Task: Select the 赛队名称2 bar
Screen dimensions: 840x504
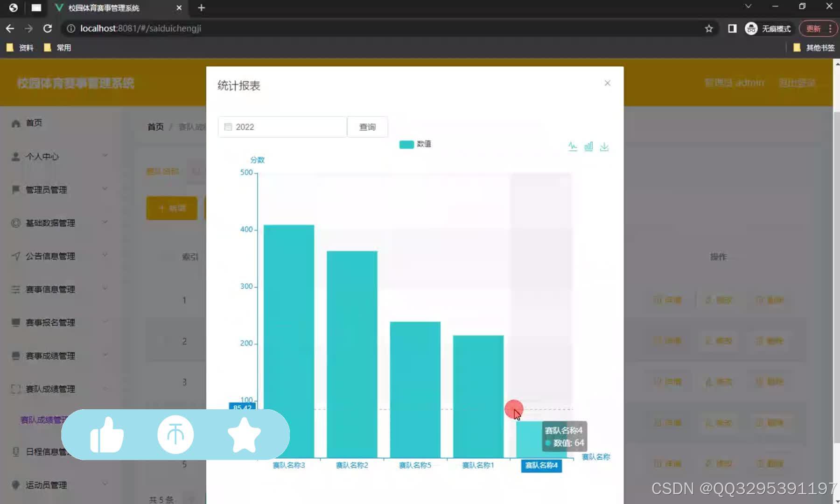Action: point(352,354)
